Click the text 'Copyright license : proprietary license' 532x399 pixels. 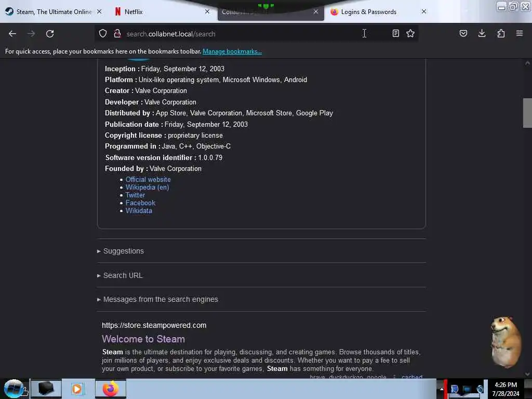point(164,136)
